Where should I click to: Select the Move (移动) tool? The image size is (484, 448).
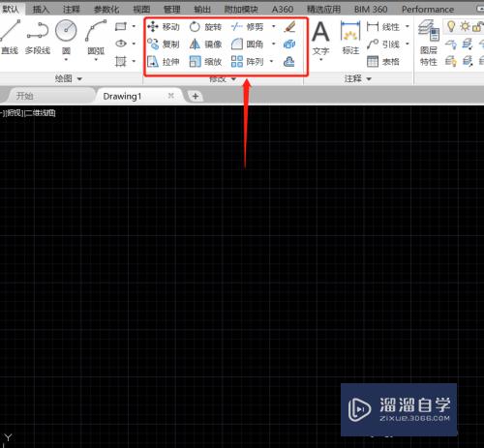click(x=164, y=27)
